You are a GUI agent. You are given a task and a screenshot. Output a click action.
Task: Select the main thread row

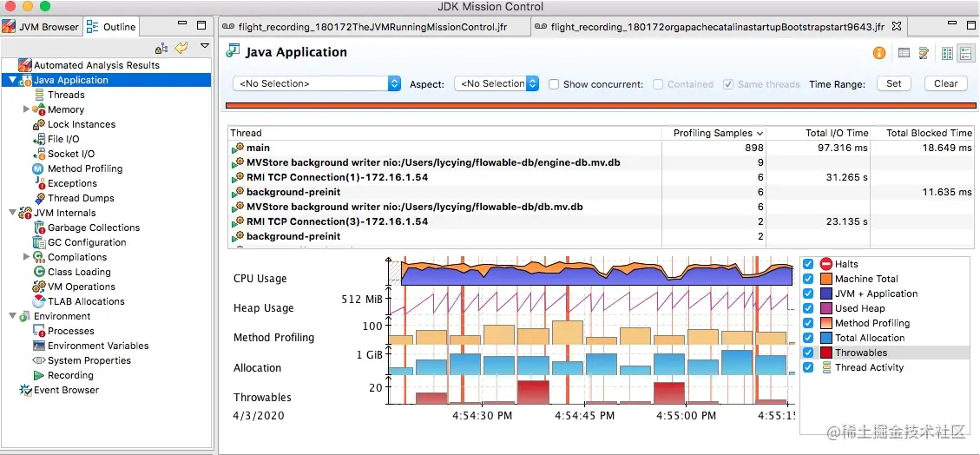pyautogui.click(x=602, y=148)
